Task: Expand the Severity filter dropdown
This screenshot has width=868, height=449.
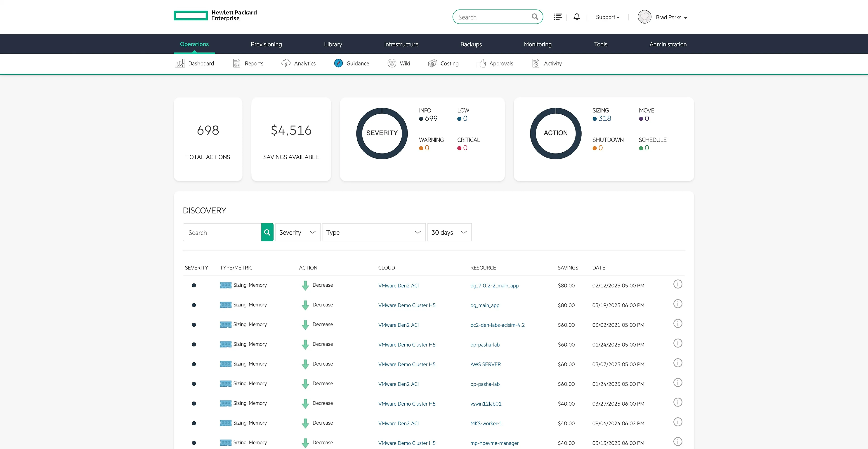Action: coord(297,232)
